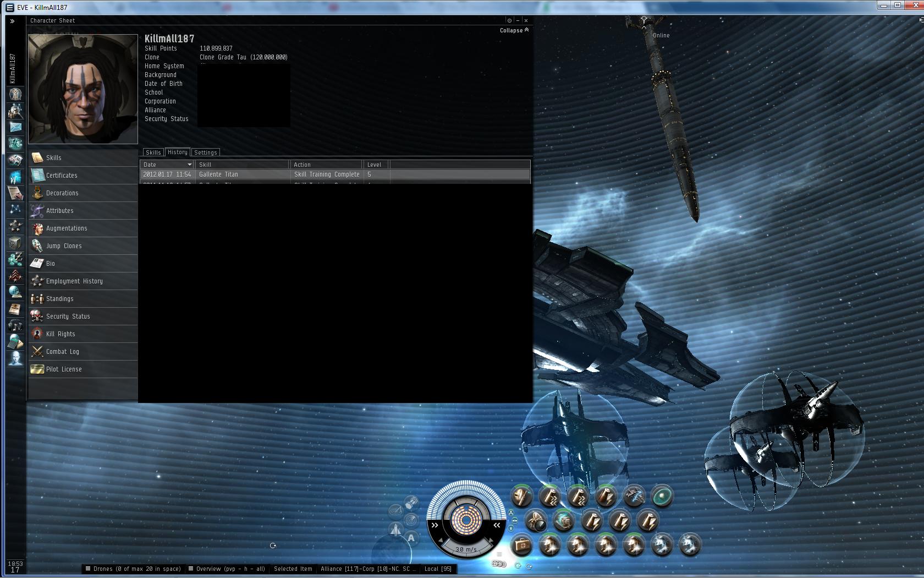Activate the ship-with-blue-beam module
This screenshot has width=924, height=578.
[634, 496]
